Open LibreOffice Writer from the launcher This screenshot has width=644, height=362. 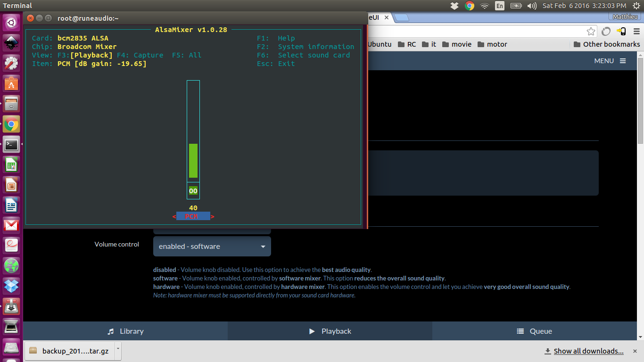tap(11, 206)
